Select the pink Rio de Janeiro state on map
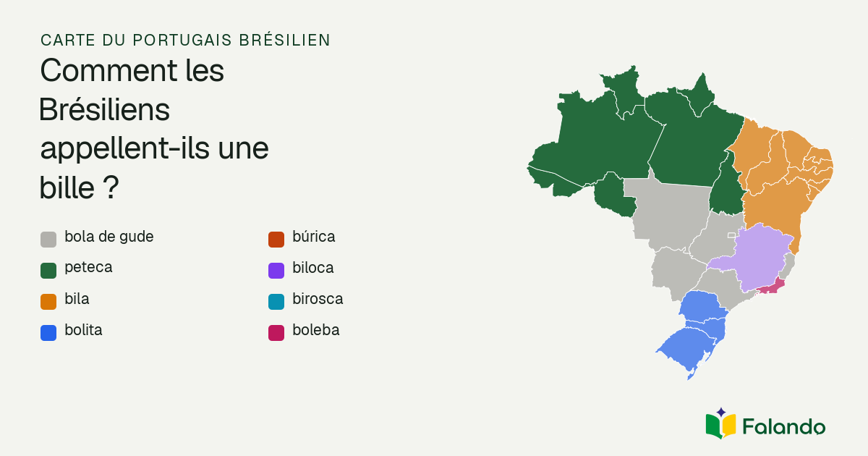This screenshot has height=456, width=868. [772, 287]
